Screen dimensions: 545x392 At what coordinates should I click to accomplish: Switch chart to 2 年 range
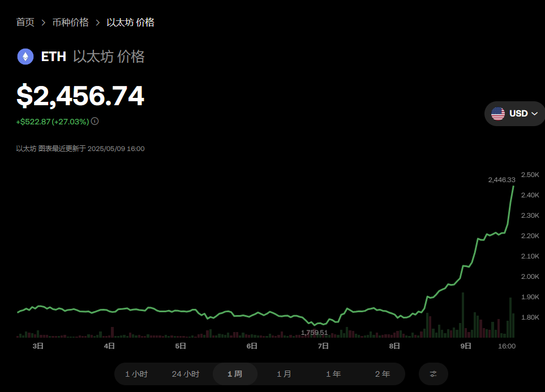(x=383, y=374)
